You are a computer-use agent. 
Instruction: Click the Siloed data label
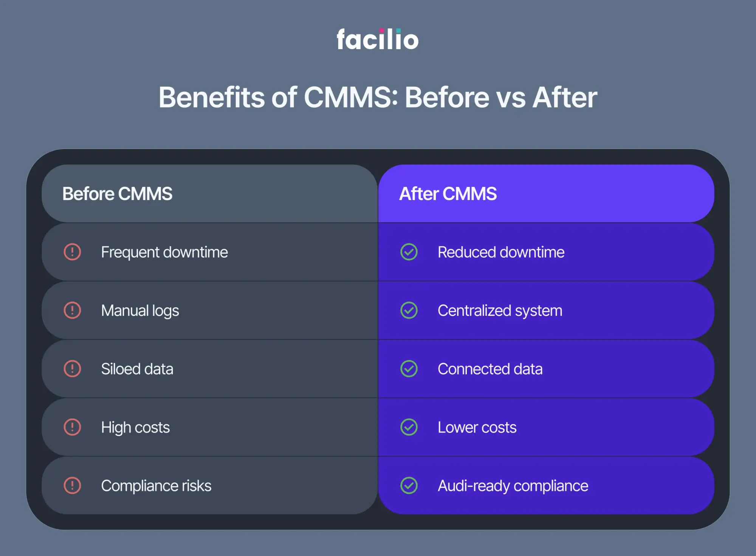click(x=137, y=369)
